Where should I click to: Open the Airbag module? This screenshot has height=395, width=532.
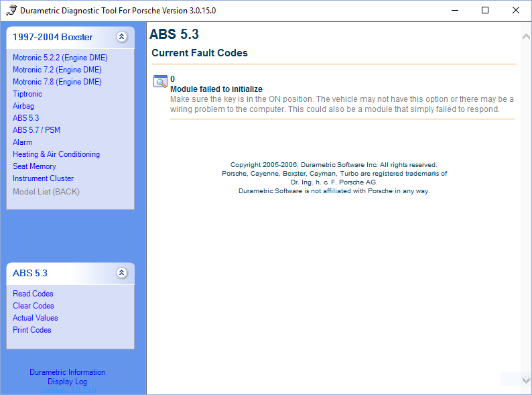coord(23,106)
